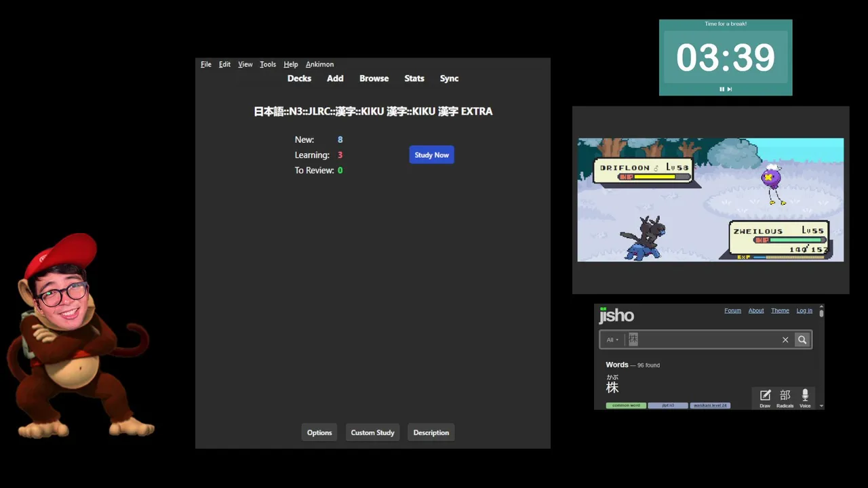Viewport: 868px width, 488px height.
Task: Click the Jisho scrollbar down arrow
Action: tap(821, 406)
